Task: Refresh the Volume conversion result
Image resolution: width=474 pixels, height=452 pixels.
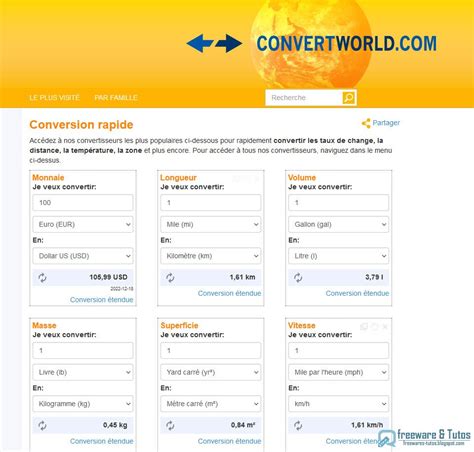Action: tap(298, 277)
